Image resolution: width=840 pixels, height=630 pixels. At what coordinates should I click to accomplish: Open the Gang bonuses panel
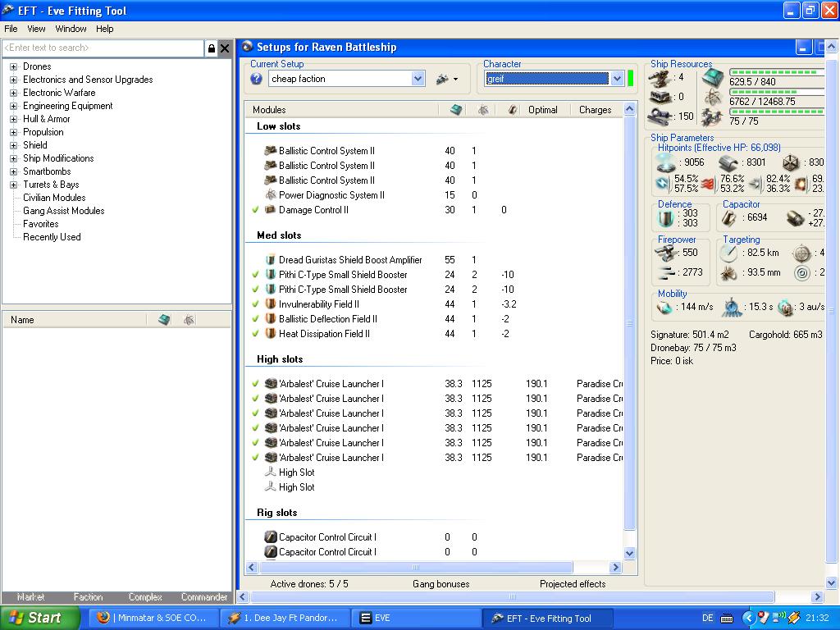click(x=441, y=584)
